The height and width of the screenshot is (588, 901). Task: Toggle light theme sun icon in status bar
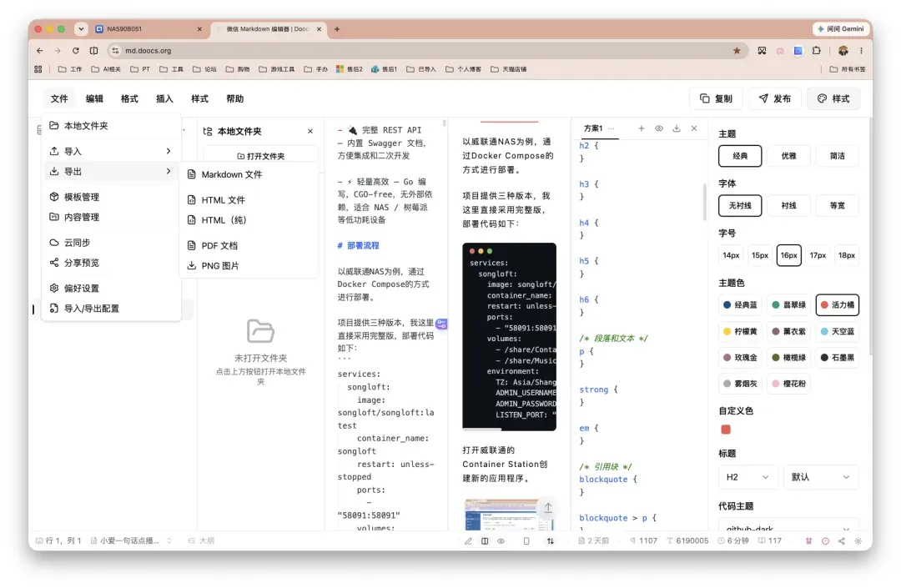click(858, 541)
